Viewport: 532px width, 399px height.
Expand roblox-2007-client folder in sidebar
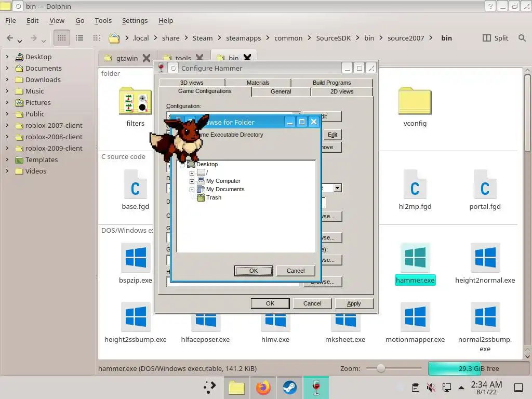7,125
